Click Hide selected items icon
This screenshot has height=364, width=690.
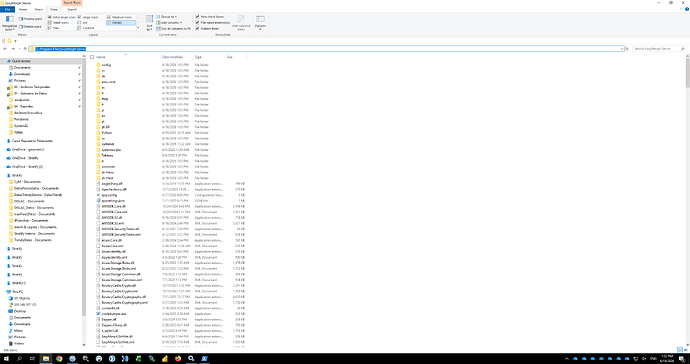(x=241, y=19)
